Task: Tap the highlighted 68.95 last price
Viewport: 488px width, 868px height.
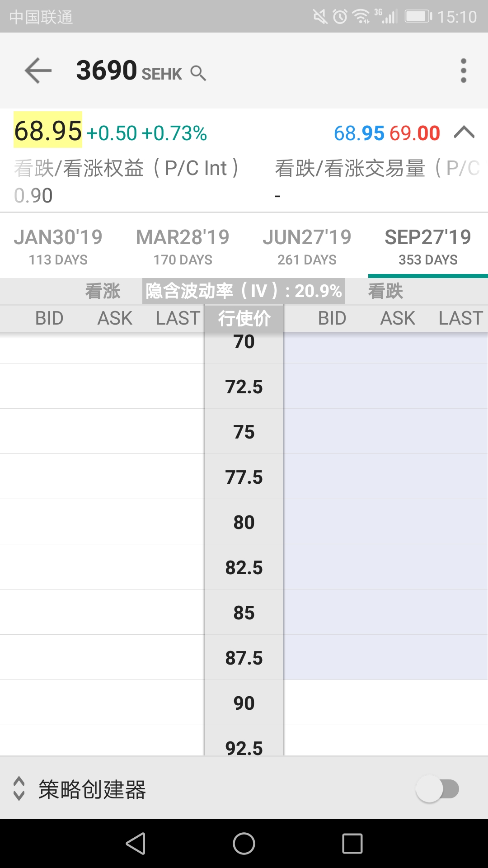Action: (x=48, y=130)
